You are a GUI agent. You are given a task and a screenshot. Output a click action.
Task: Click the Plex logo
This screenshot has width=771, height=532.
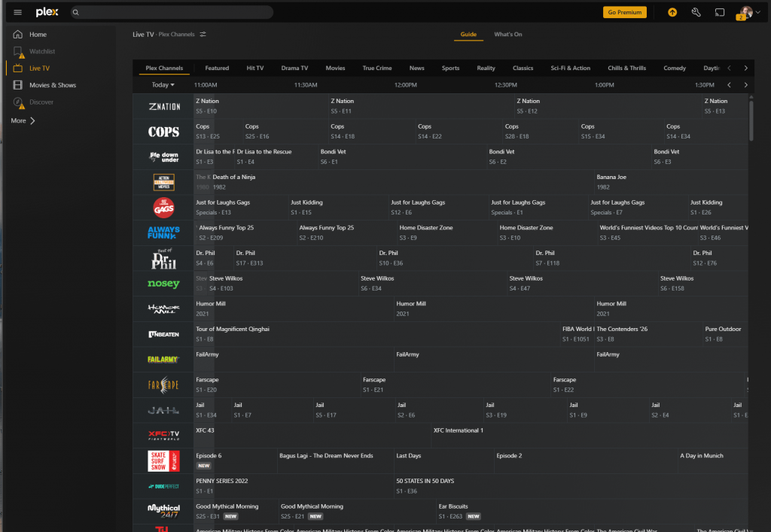coord(47,12)
